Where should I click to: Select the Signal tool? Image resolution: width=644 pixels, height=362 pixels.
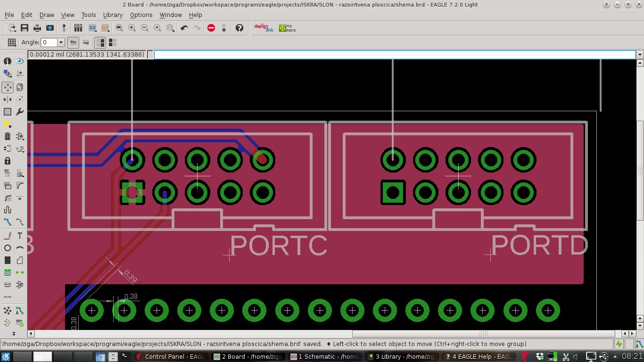point(20,272)
